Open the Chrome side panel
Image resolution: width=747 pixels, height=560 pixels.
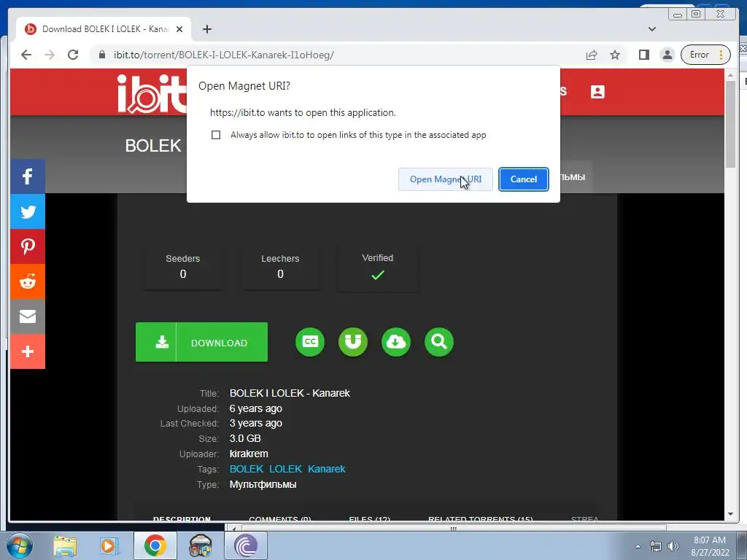pyautogui.click(x=644, y=55)
